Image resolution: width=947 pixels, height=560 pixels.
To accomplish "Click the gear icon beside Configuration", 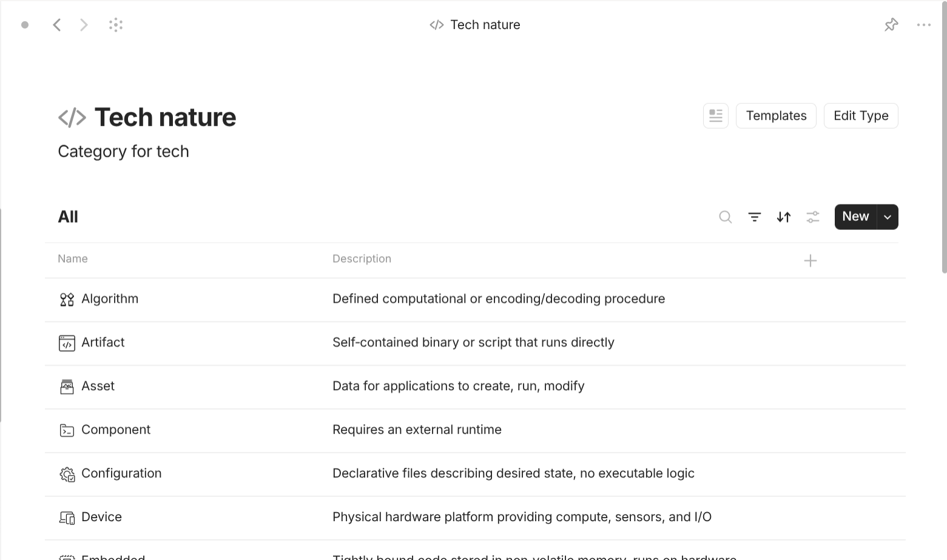I will point(67,473).
